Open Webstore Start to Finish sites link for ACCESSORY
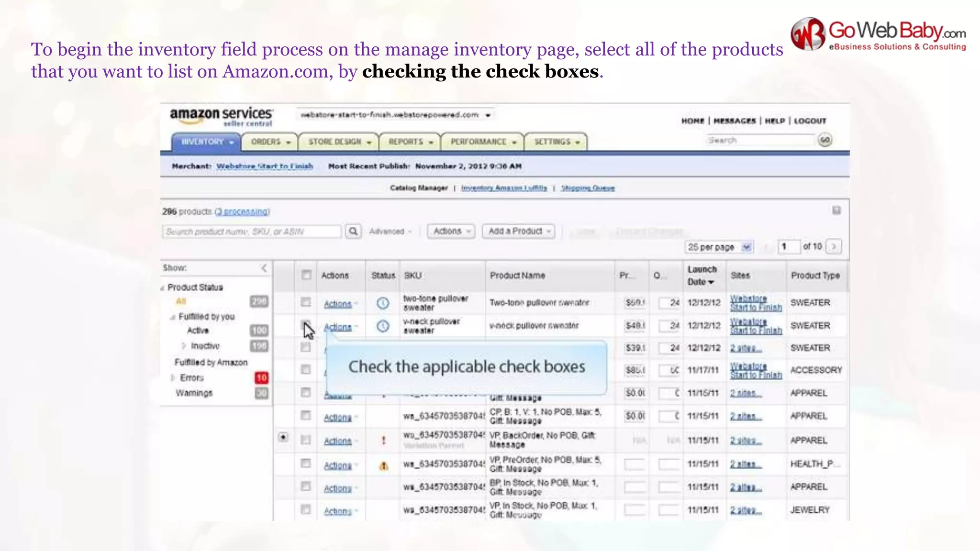Viewport: 980px width, 551px height. point(756,371)
